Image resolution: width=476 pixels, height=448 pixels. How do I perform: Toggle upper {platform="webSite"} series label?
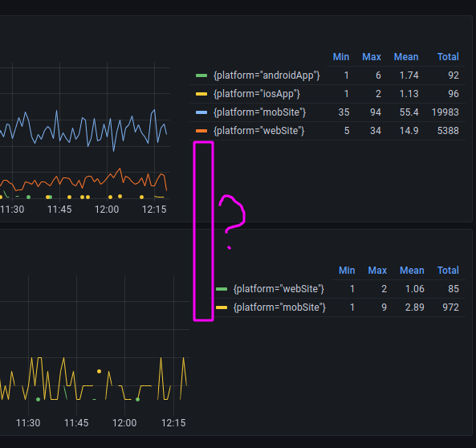258,131
